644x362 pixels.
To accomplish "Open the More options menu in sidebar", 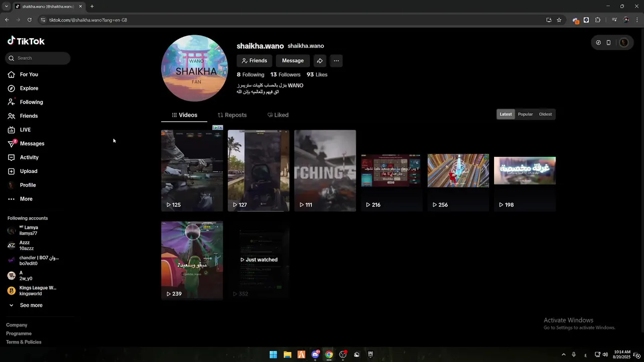I will point(20,199).
